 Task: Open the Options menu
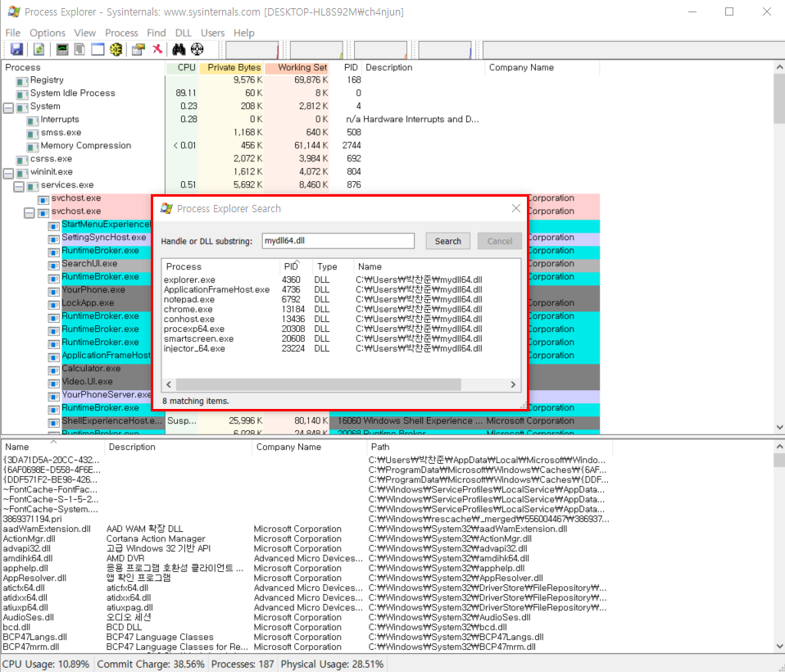coord(48,33)
